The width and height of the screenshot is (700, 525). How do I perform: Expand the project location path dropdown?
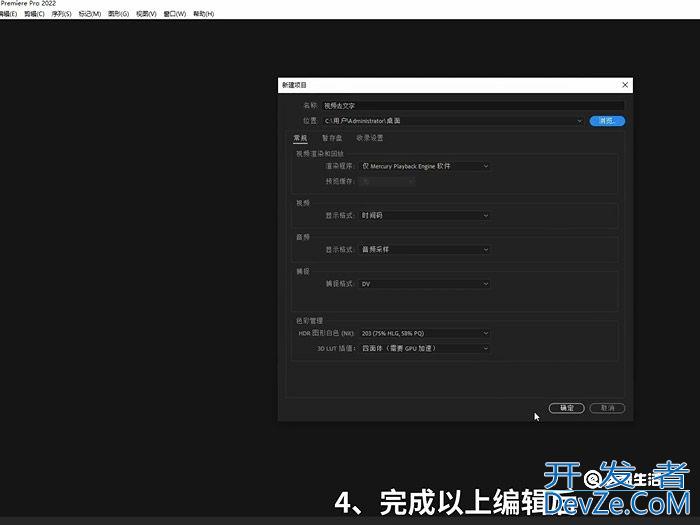[x=579, y=121]
